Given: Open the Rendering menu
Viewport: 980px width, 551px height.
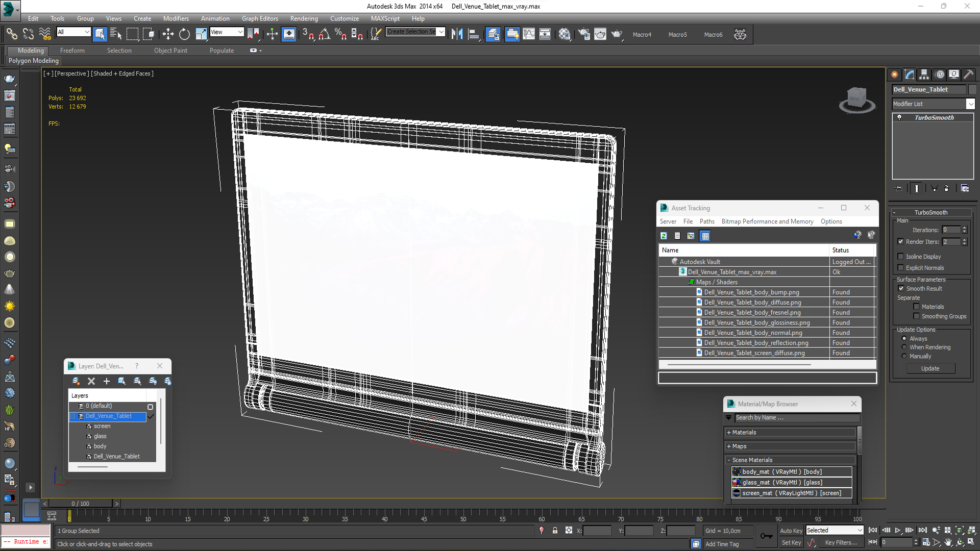Looking at the screenshot, I should click(304, 18).
